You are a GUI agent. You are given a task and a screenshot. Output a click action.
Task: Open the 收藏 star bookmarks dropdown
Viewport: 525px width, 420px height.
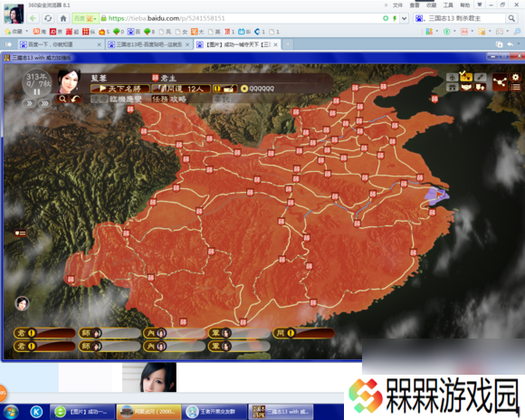(16, 32)
